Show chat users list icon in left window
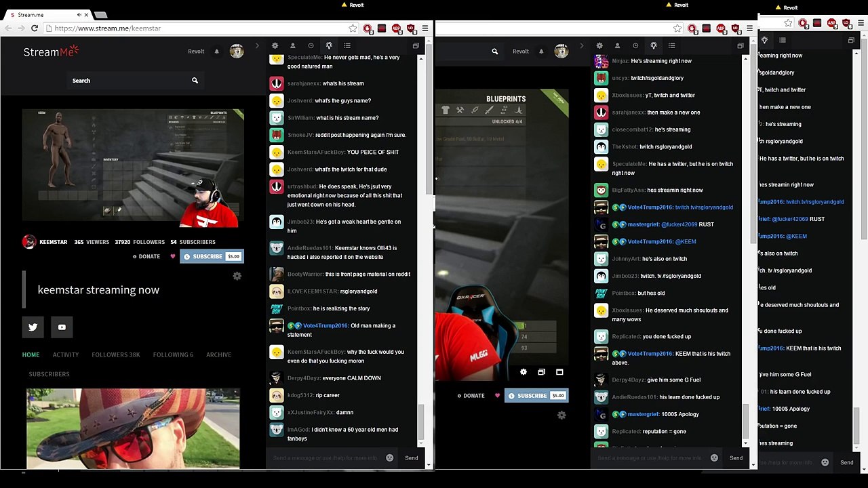The image size is (868, 488). 293,45
